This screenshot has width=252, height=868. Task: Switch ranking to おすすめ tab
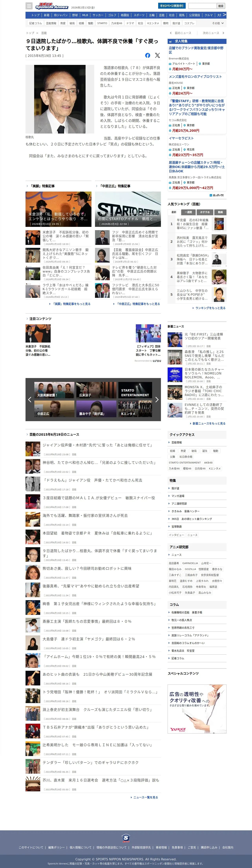(205, 212)
